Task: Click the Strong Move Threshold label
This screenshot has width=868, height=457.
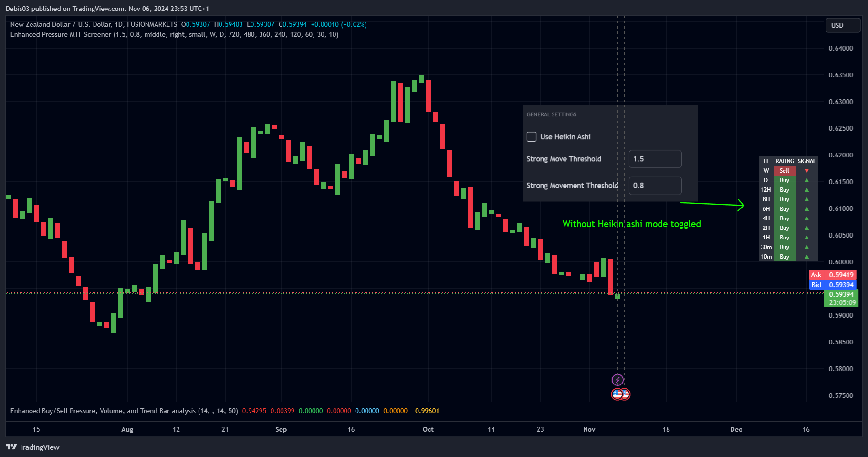Action: point(564,159)
